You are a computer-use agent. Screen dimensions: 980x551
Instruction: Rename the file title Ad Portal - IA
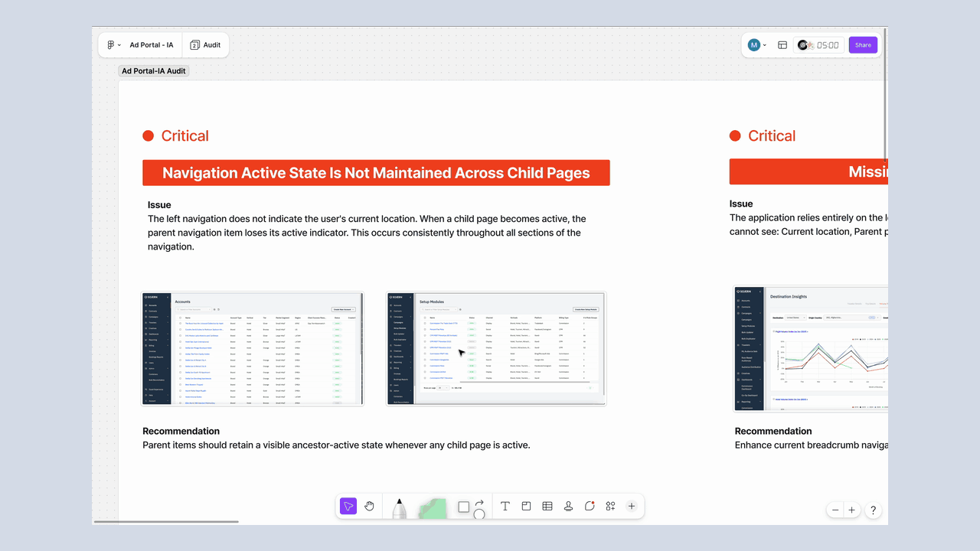click(152, 45)
